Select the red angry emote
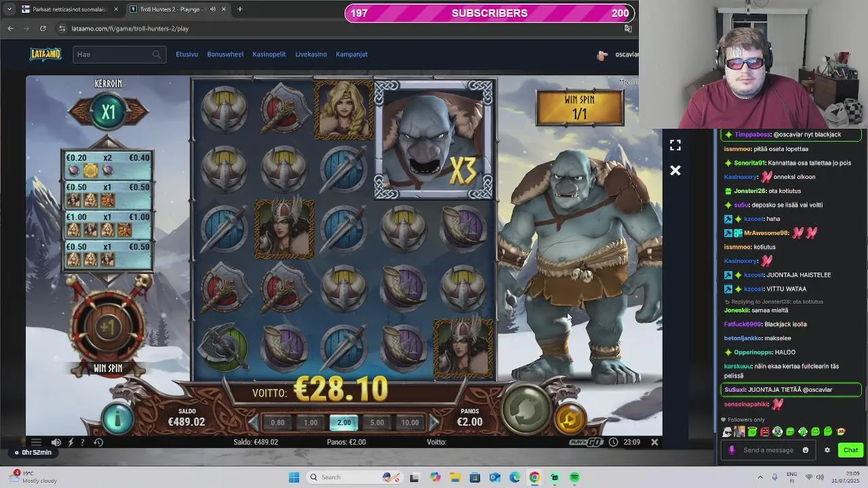 765,432
